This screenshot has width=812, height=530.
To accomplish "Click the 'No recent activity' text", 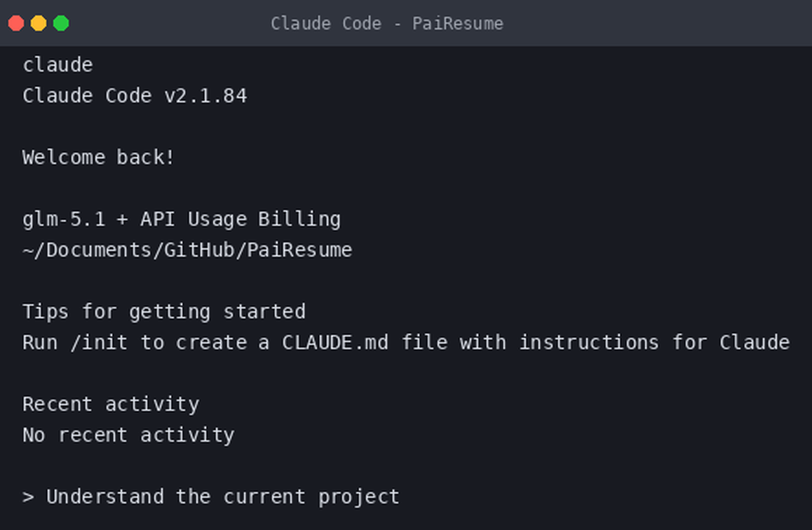I will [x=128, y=435].
